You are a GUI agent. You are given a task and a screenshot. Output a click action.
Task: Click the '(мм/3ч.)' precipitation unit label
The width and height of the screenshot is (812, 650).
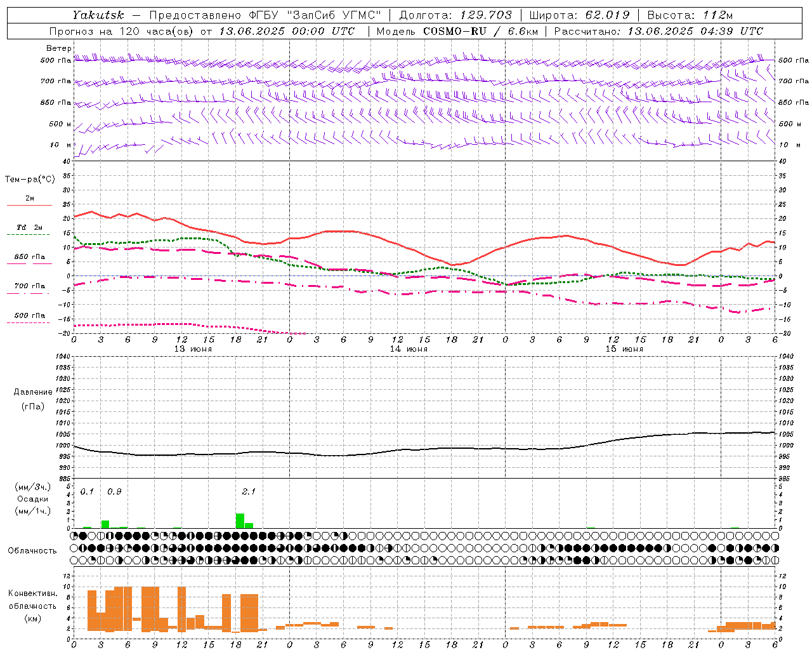point(33,487)
